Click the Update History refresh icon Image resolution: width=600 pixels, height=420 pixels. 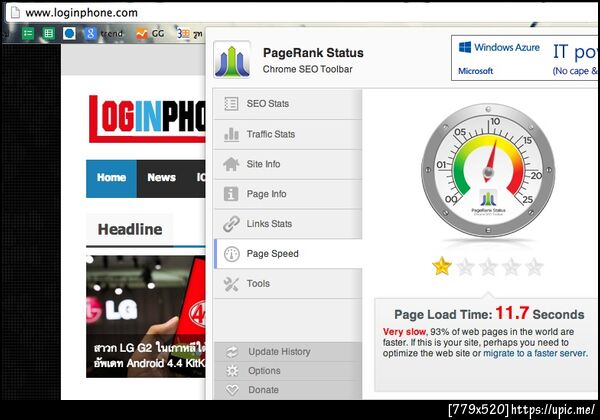point(232,352)
